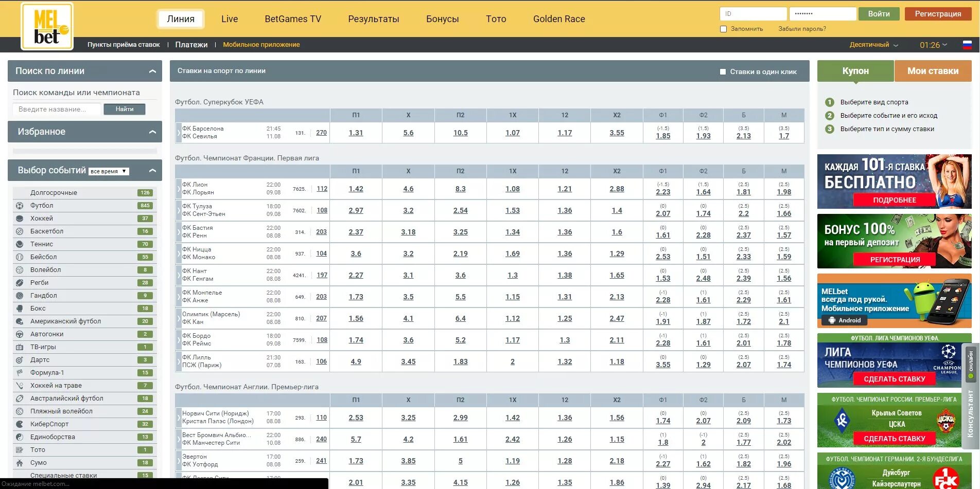
Task: Open Пункты приёма ставок link
Action: click(124, 45)
